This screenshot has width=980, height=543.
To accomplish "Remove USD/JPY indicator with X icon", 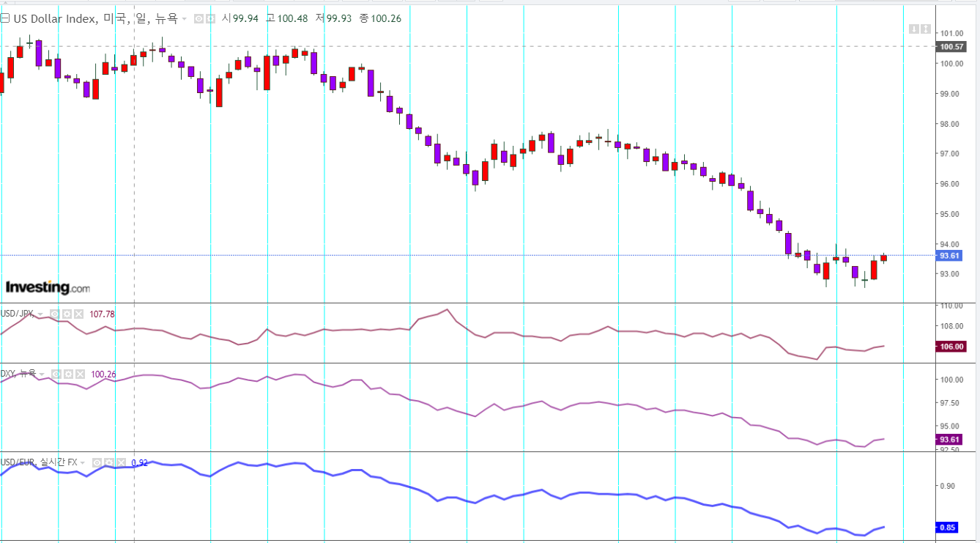I will 78,314.
